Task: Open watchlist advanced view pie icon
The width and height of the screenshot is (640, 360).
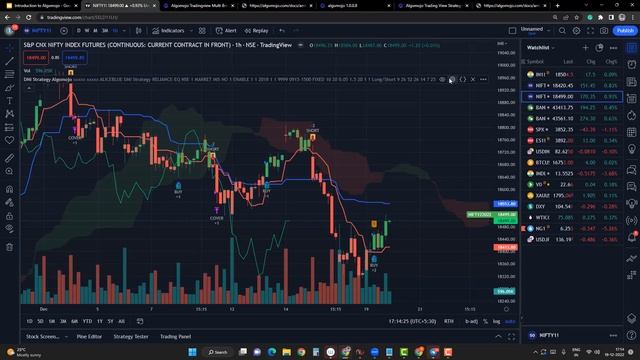Action: pyautogui.click(x=599, y=48)
